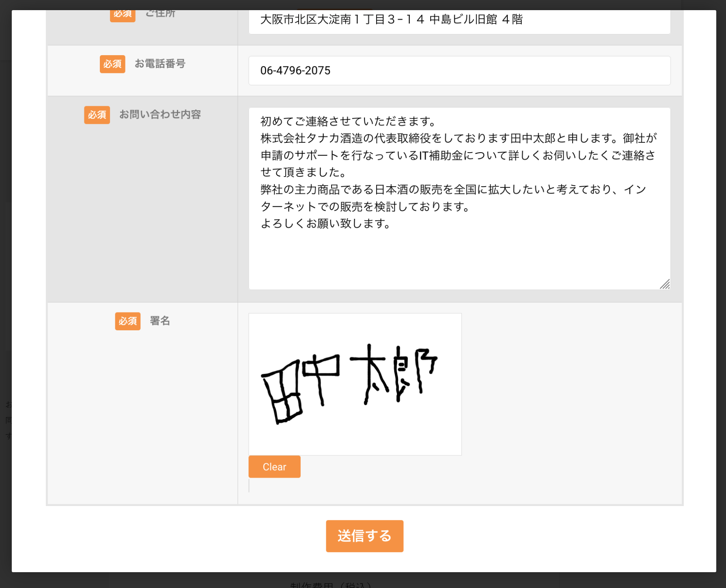Click the 必須 badge beside 署名

point(127,321)
